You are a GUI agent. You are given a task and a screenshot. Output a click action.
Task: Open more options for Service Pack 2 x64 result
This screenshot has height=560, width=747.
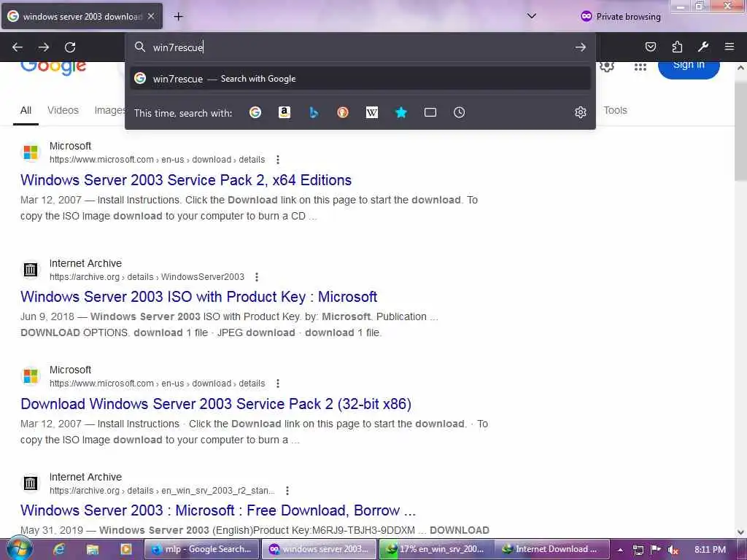pos(278,160)
